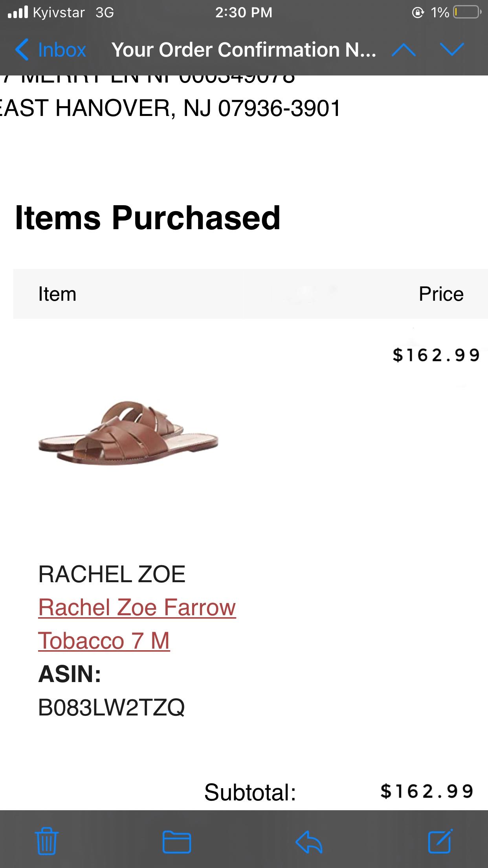Screen dimensions: 488x868
Task: Tap the Tobacco 7 M link text
Action: point(104,640)
